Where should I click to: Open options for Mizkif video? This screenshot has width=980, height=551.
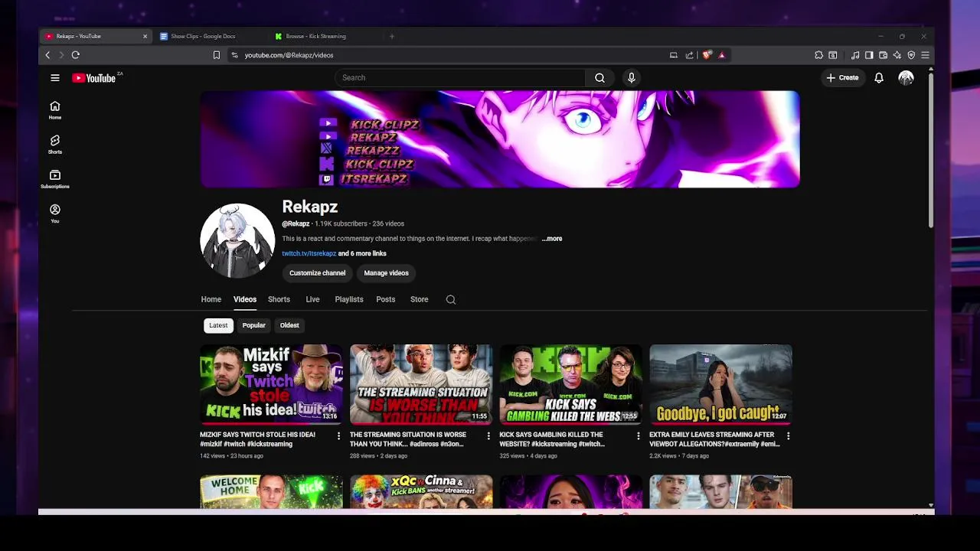tap(338, 435)
